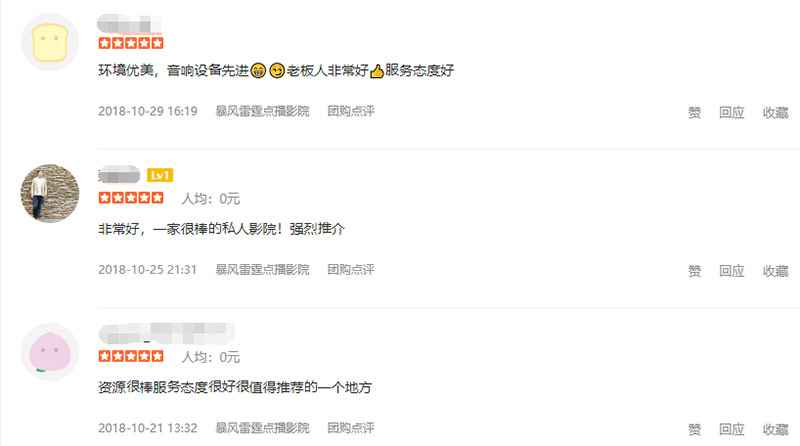
Task: Click the Lv1 level badge
Action: [160, 176]
